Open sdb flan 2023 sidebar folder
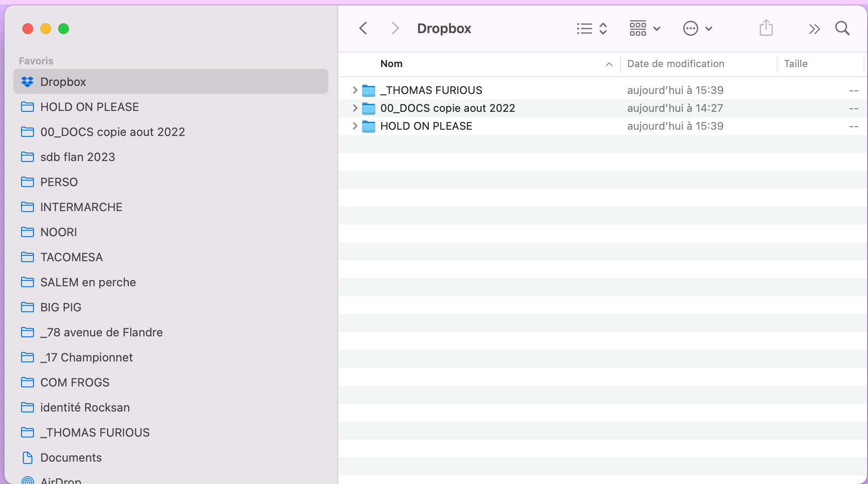The width and height of the screenshot is (868, 484). coord(171,157)
